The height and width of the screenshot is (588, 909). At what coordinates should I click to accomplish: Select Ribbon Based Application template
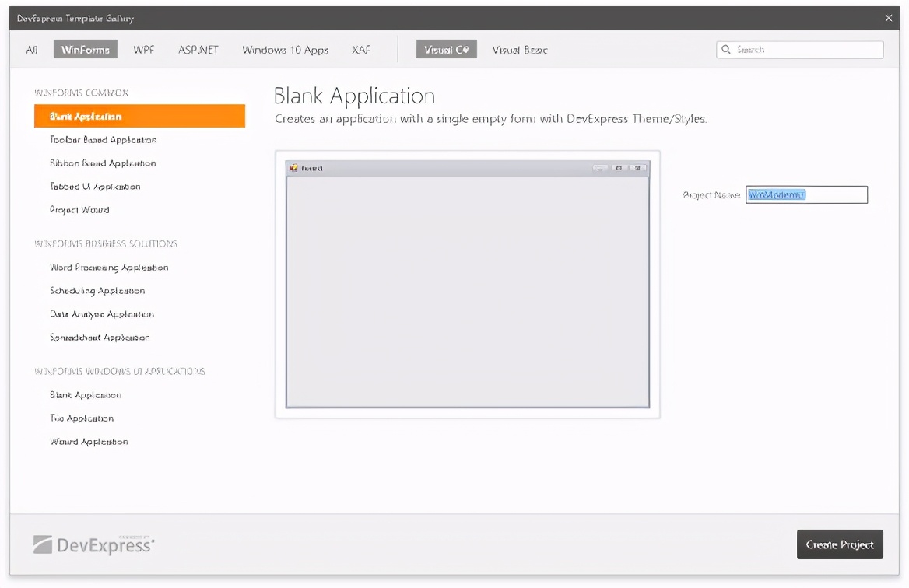pos(103,163)
